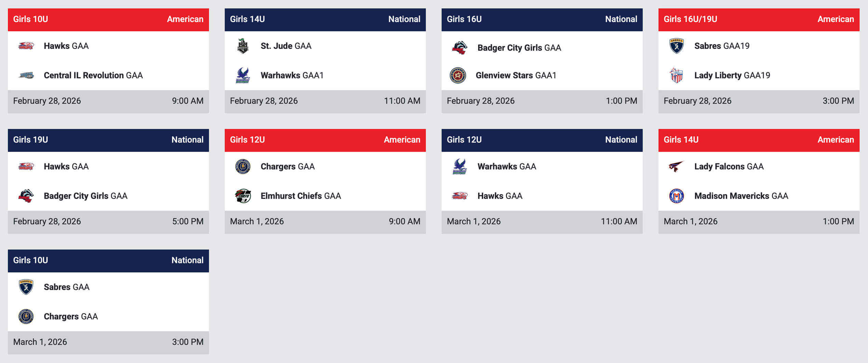The width and height of the screenshot is (868, 363).
Task: Click the St. Jude knight logo
Action: coord(243,46)
